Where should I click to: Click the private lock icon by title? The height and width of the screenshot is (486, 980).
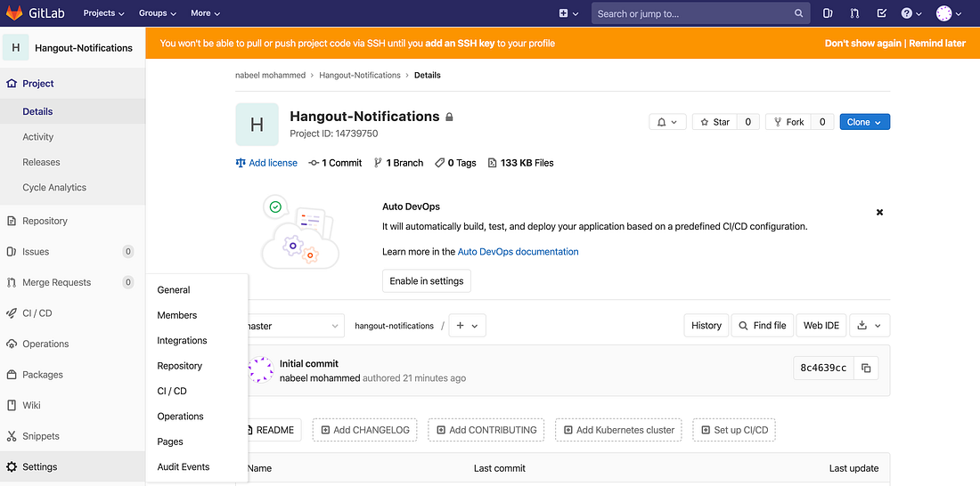coord(449,117)
